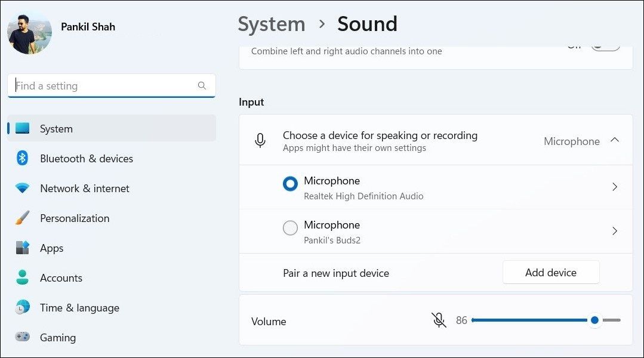
Task: Click the Network & internet globe icon
Action: [x=22, y=189]
